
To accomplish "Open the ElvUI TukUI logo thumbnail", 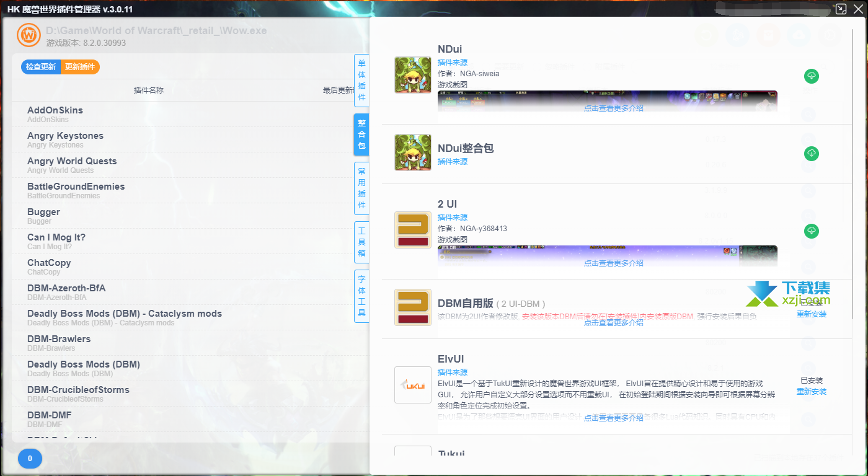I will 413,385.
